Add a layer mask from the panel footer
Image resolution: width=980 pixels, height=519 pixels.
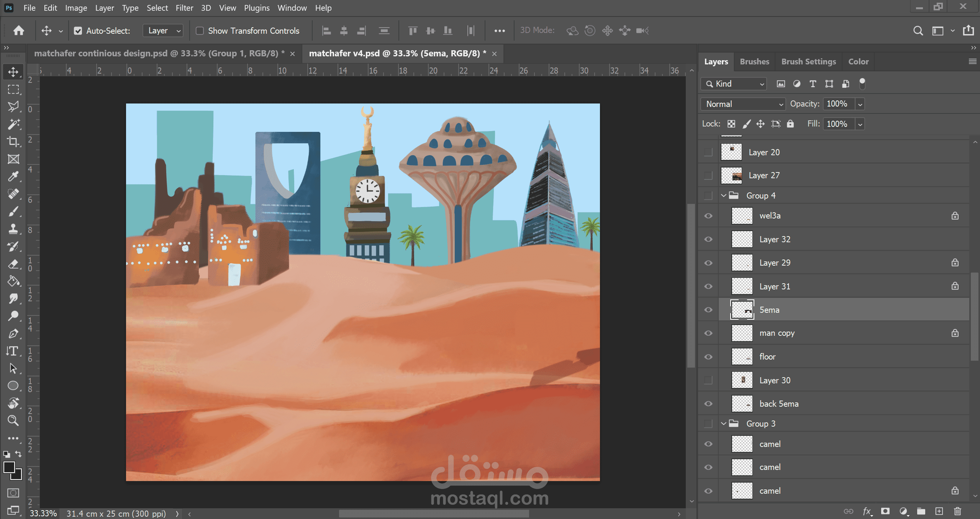tap(885, 511)
